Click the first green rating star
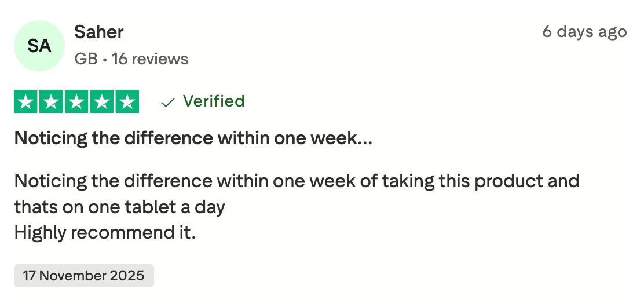 [25, 101]
